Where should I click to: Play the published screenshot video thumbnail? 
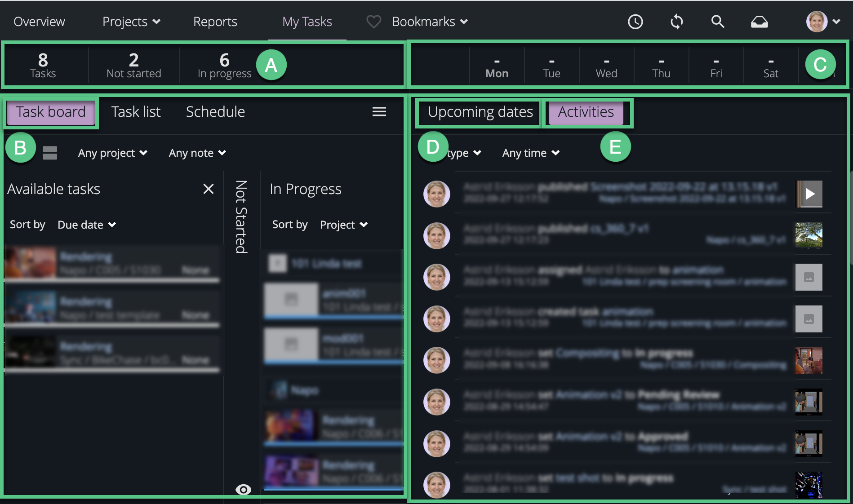[809, 194]
